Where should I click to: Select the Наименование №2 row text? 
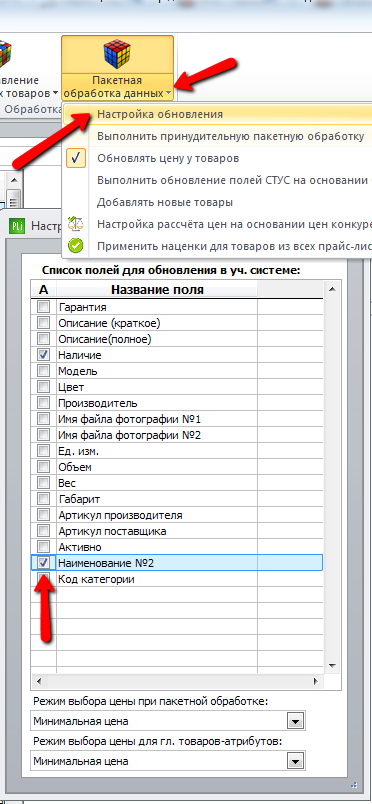pos(106,563)
